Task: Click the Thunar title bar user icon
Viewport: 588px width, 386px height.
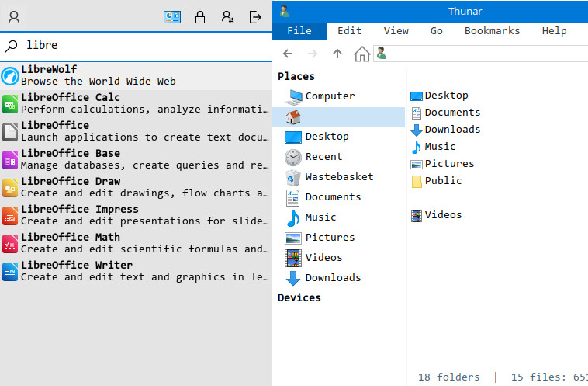Action: coord(284,11)
